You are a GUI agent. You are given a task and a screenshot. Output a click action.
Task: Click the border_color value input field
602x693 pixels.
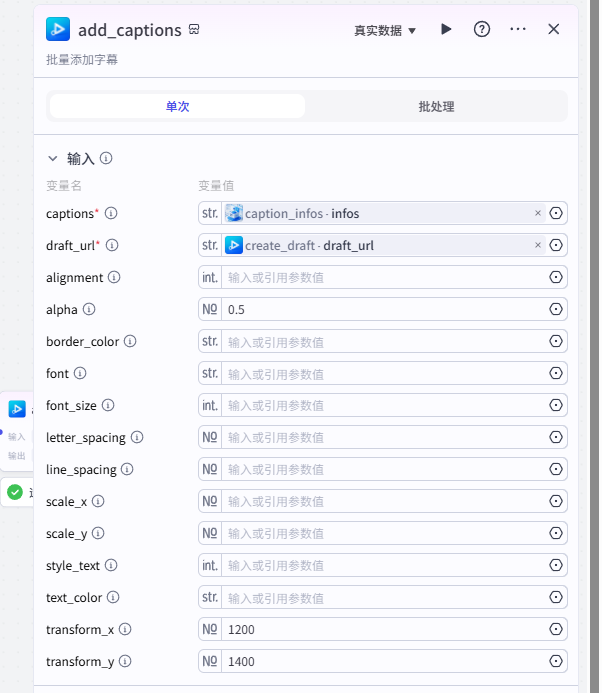(x=384, y=341)
